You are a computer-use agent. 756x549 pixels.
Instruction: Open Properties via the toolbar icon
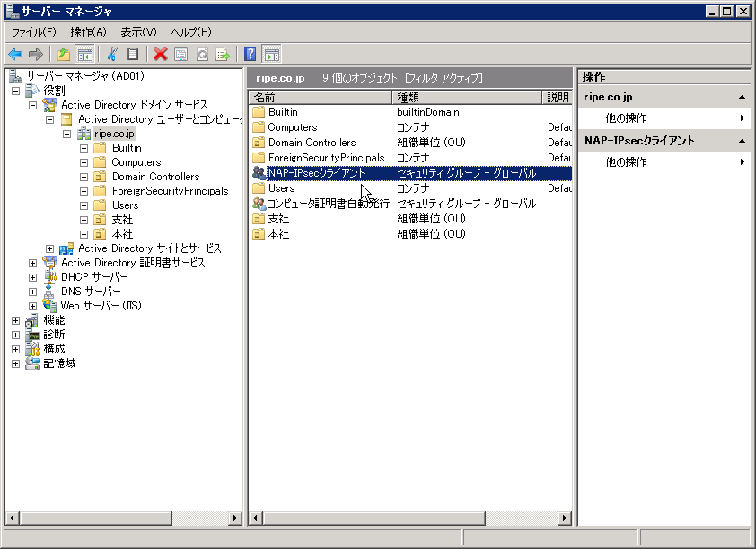tap(180, 55)
